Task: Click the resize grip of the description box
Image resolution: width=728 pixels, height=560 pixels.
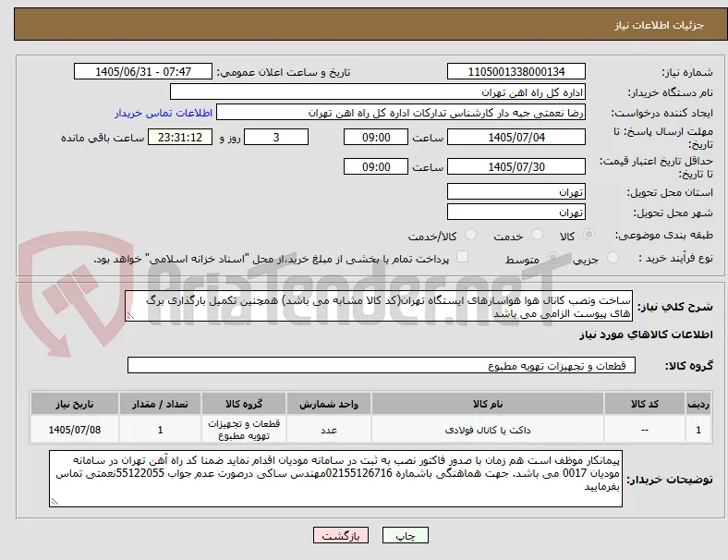Action: (130, 316)
